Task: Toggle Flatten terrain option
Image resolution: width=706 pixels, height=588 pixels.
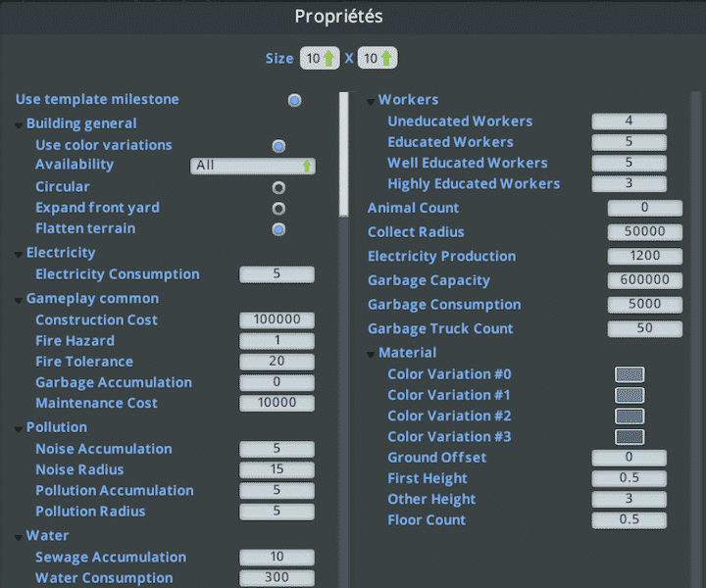Action: click(x=278, y=229)
